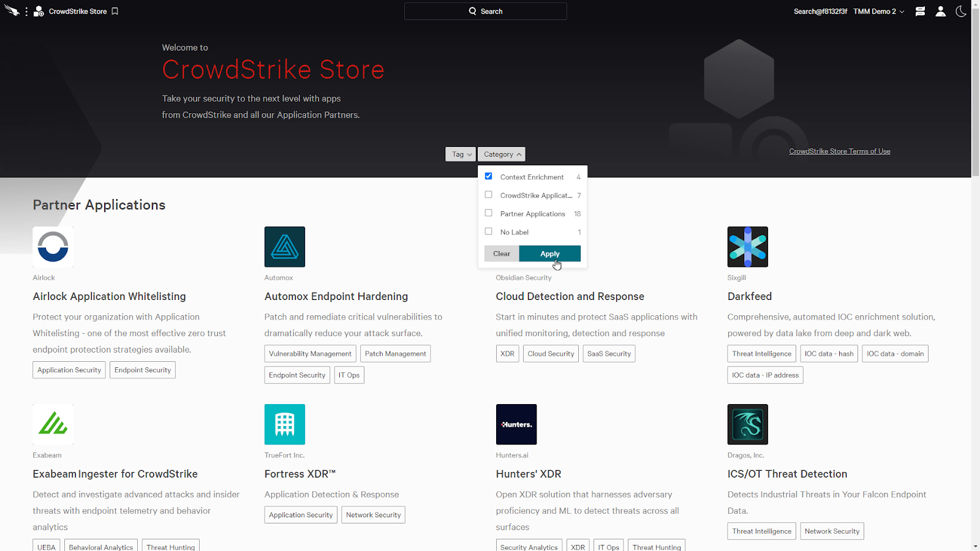Click Network Security tag under ICS/OT
Viewport: 980px width, 551px height.
pos(832,531)
